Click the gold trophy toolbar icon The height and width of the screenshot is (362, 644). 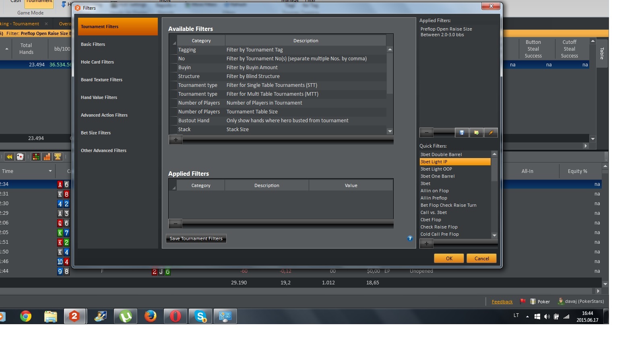(x=58, y=157)
